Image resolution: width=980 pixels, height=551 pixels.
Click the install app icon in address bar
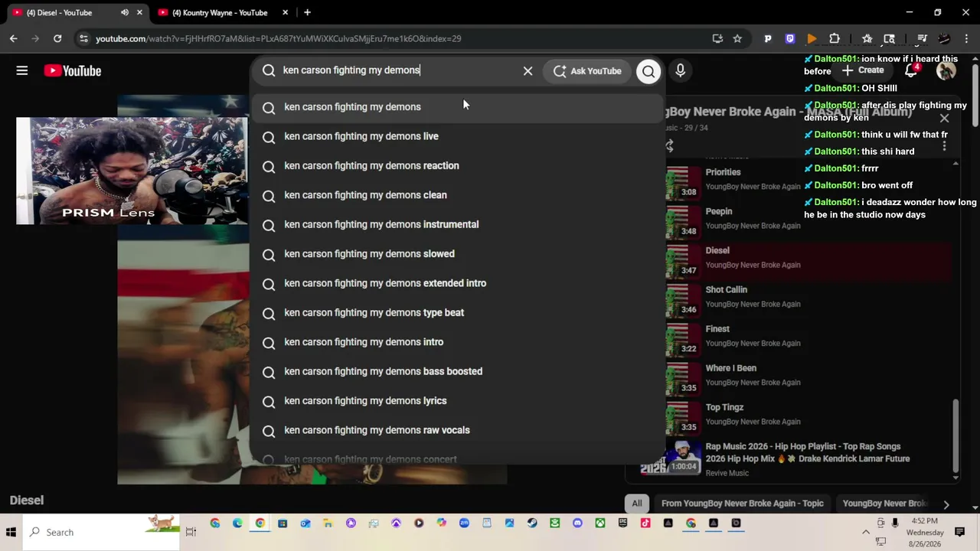(717, 38)
